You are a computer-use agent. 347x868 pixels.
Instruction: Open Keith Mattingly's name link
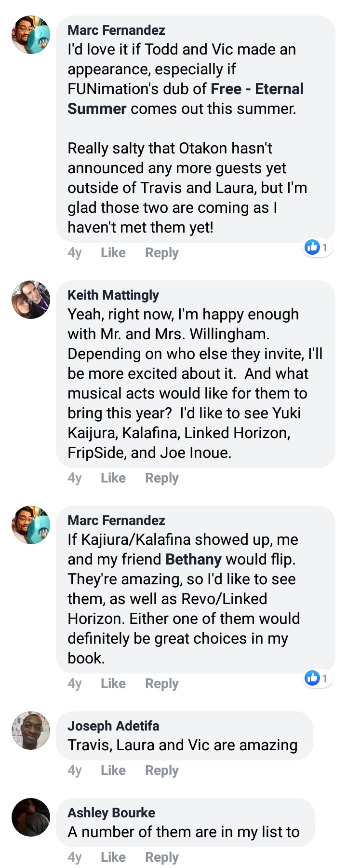(113, 295)
